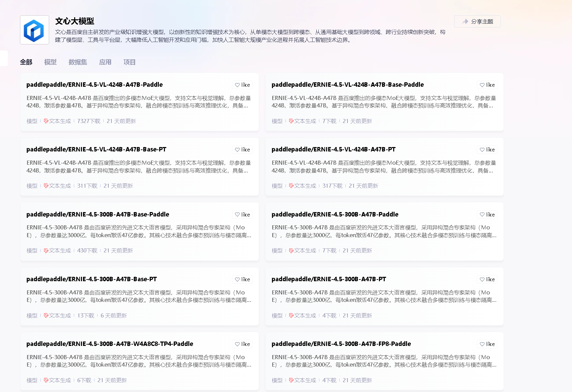Viewport: 572px width, 392px height.
Task: Open paddlepaddle/ERNIE-4.5-VL-424B-A47B-PT title link
Action: [334, 149]
